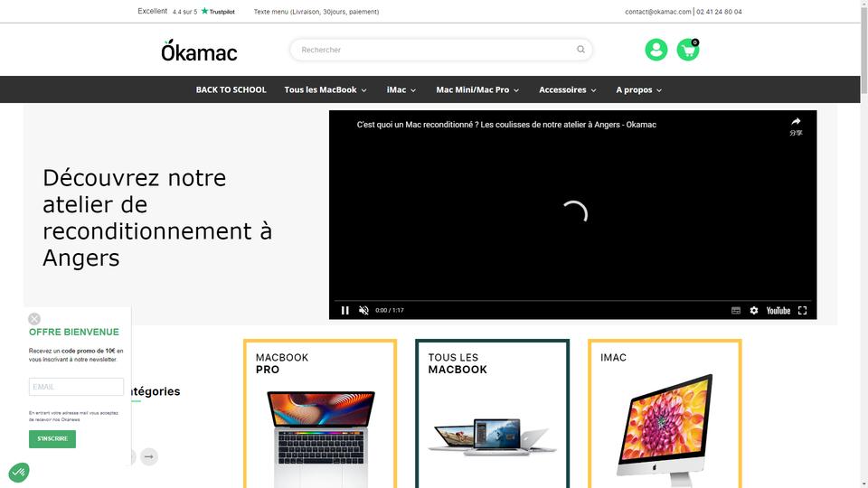Expand Mac Mini/Mac Pro menu
This screenshot has height=488, width=868.
click(477, 89)
